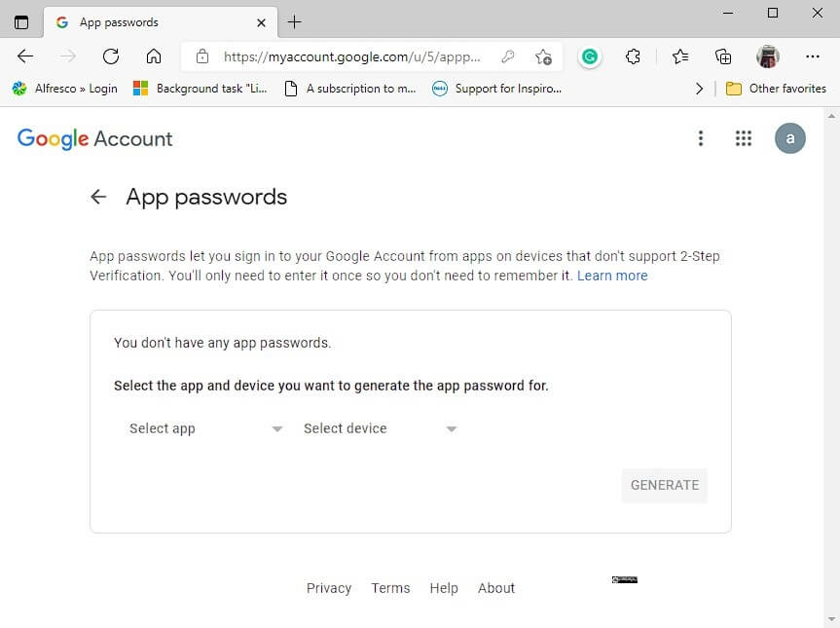Image resolution: width=840 pixels, height=628 pixels.
Task: Click the address bar URL field
Action: 351,56
